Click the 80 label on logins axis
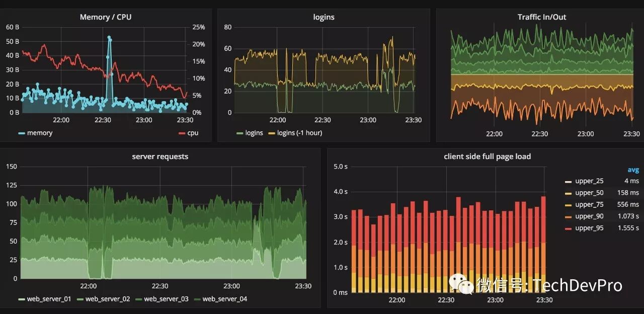644x314 pixels. (227, 27)
